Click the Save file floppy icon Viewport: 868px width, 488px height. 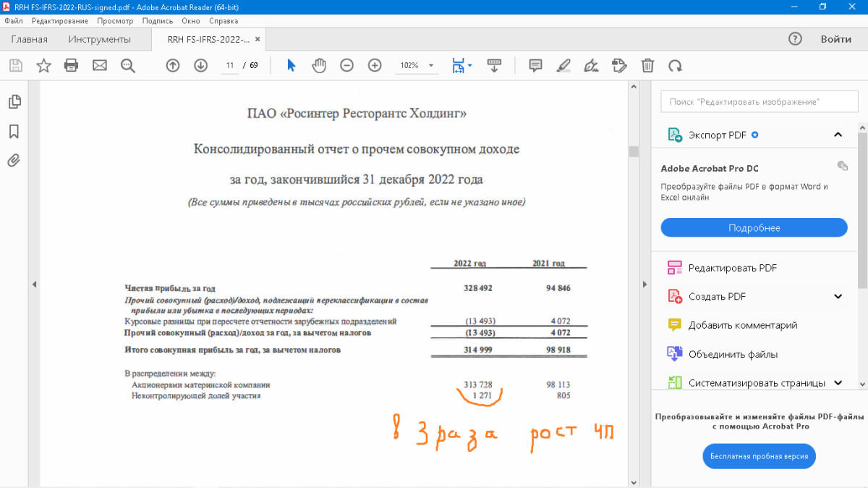coord(15,66)
